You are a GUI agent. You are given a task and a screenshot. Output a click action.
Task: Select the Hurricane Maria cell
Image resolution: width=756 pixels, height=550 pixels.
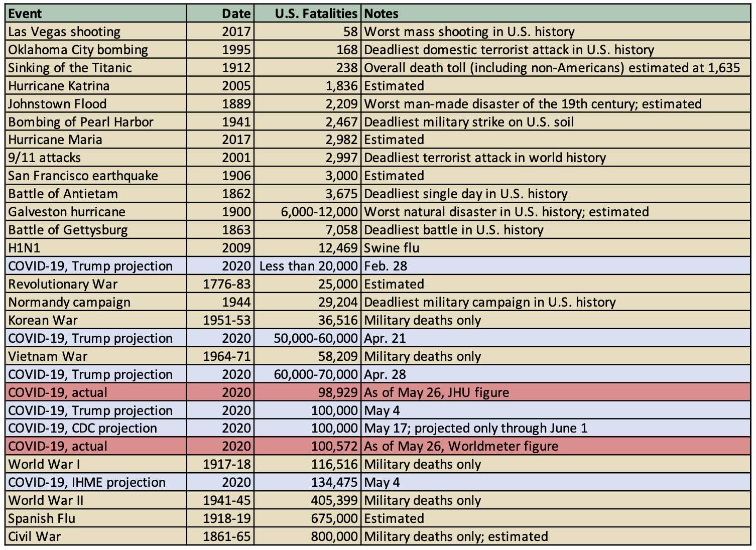(96, 140)
